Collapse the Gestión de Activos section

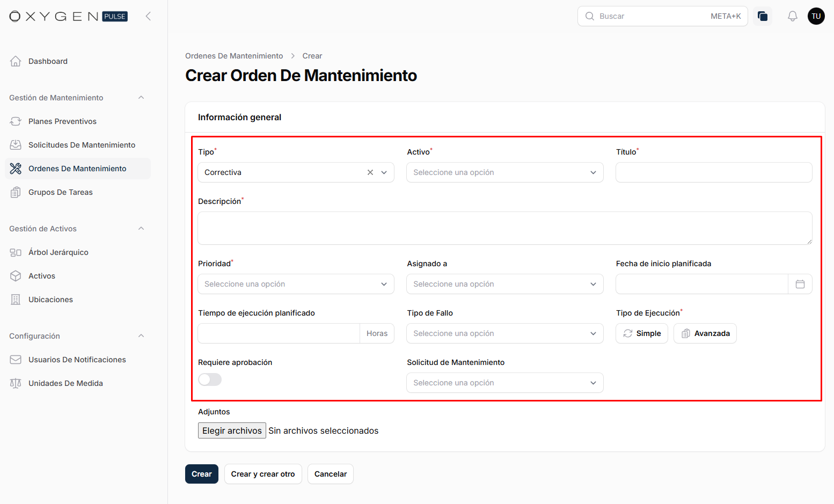point(141,229)
